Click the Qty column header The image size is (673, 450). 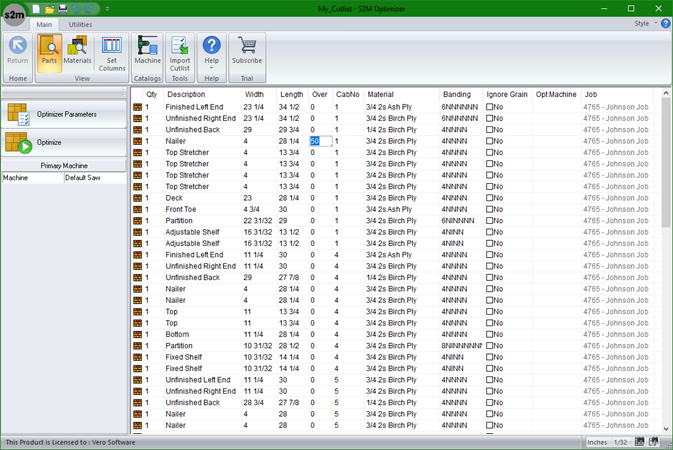[x=152, y=94]
